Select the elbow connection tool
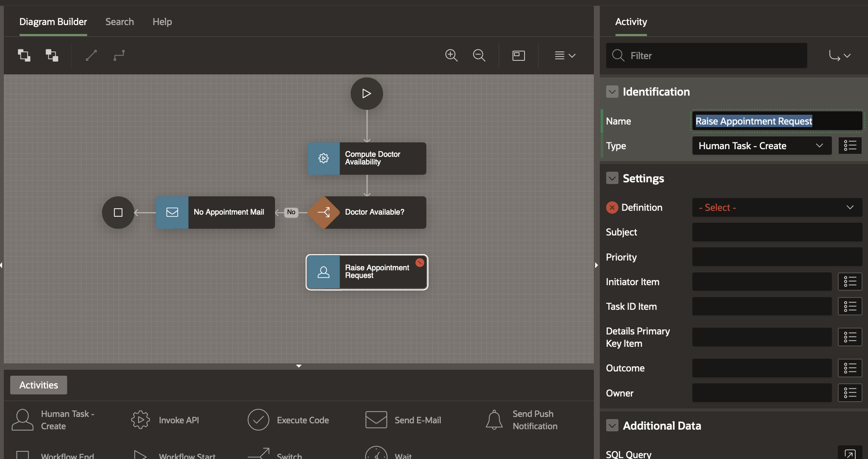The width and height of the screenshot is (868, 459). 119,55
